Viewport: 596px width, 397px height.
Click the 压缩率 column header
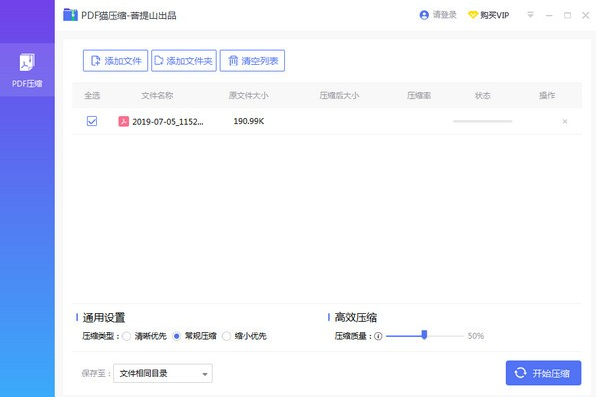click(x=419, y=95)
